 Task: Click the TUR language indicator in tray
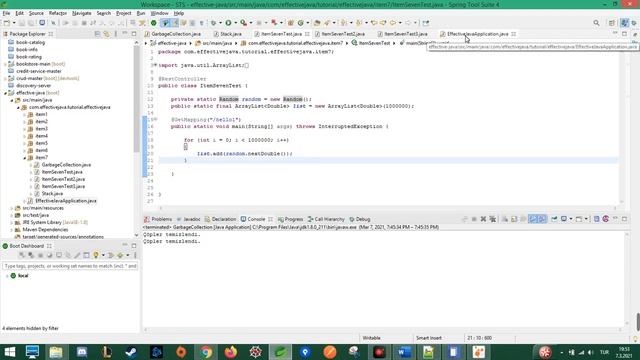pyautogui.click(x=604, y=352)
